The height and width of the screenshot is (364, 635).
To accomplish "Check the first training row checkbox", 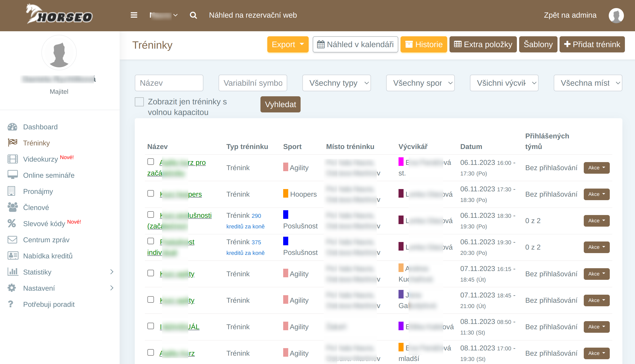I will point(151,162).
